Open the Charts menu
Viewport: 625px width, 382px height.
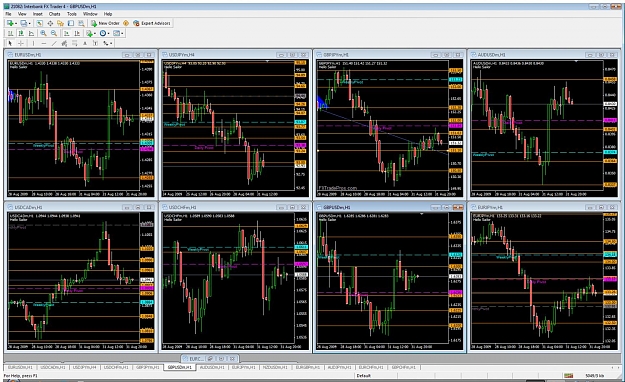tap(55, 14)
